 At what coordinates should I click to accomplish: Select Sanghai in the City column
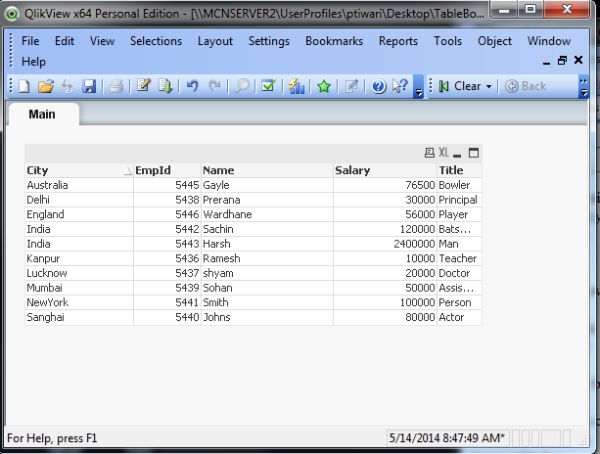(x=79, y=317)
